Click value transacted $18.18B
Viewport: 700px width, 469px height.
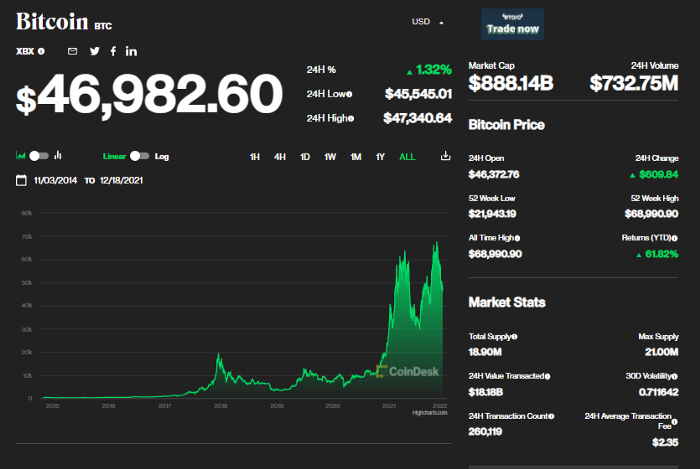tap(486, 392)
